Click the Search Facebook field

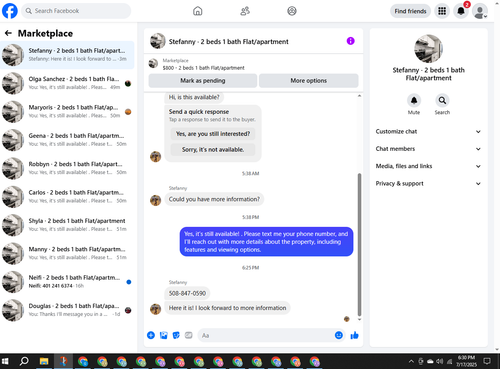click(x=76, y=11)
